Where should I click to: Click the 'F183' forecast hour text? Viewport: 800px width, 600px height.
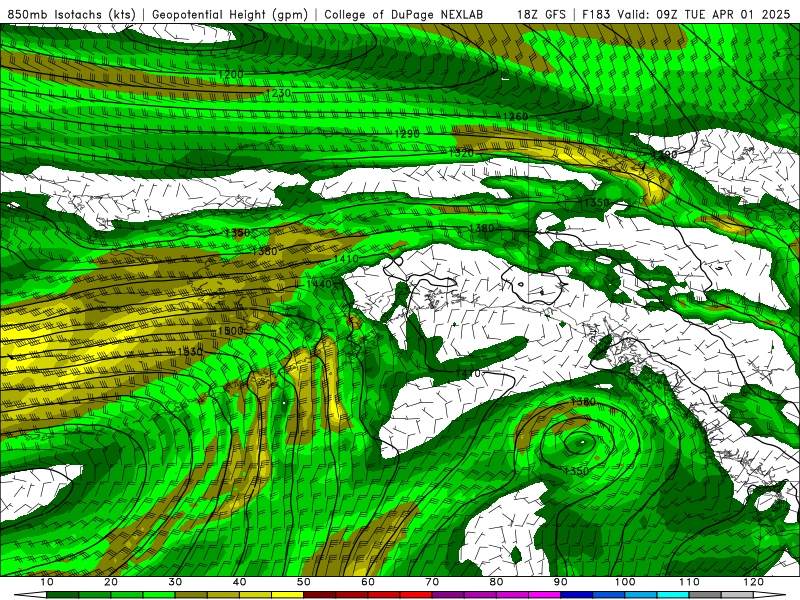coord(596,14)
